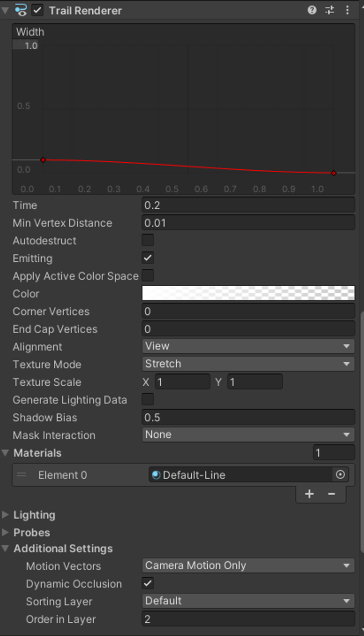This screenshot has width=364, height=636.
Task: Open the Texture Mode dropdown showing Stretch
Action: coord(248,364)
